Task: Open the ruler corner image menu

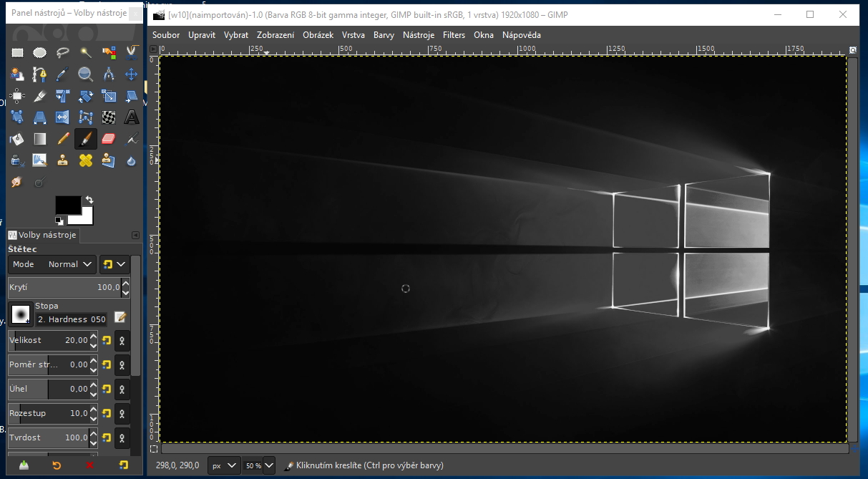Action: pyautogui.click(x=153, y=50)
